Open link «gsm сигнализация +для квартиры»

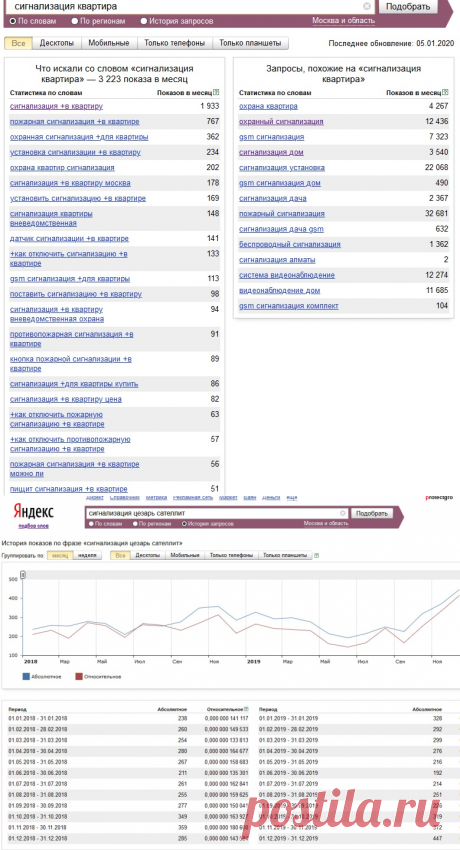pos(70,279)
